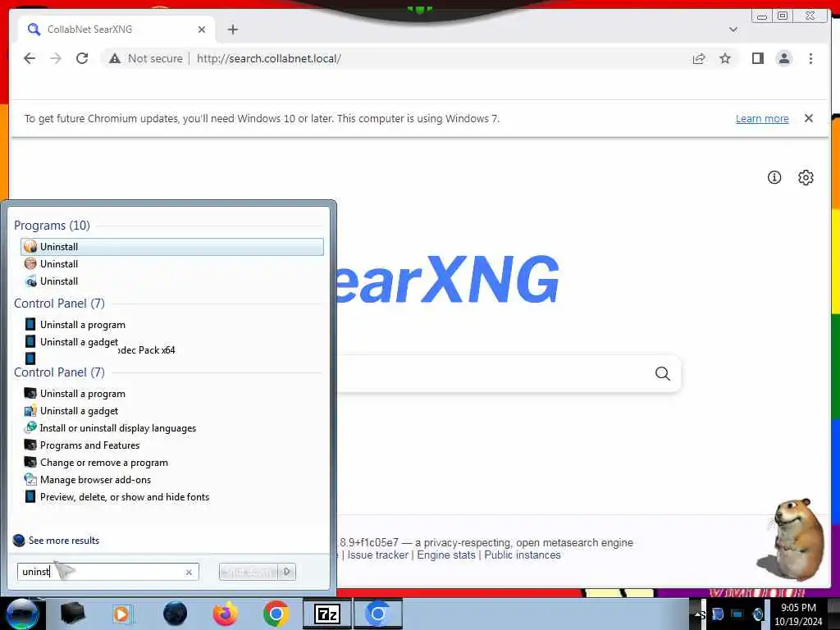
Task: Bookmark this page with the star icon
Action: [x=725, y=58]
